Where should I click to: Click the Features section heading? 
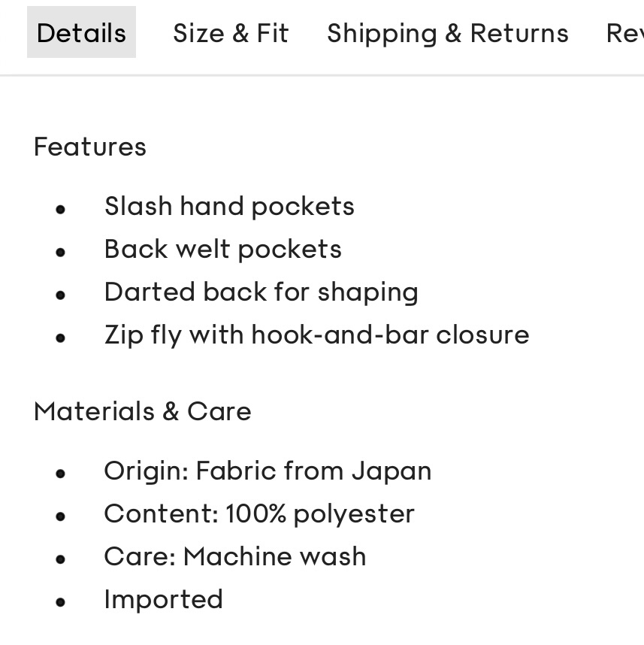[89, 147]
